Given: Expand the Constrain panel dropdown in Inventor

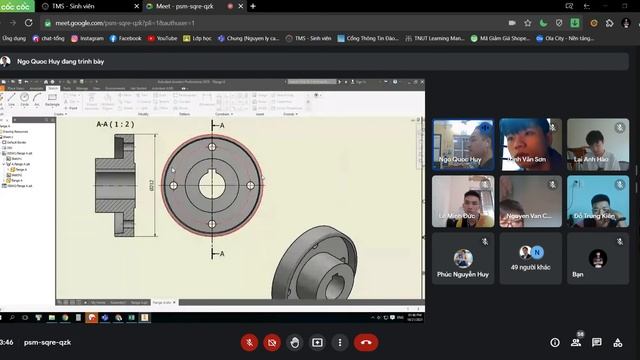Looking at the screenshot, I should (x=224, y=114).
